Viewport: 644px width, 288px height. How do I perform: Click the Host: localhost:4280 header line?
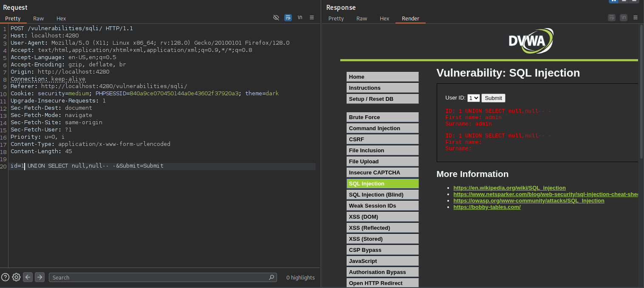45,36
